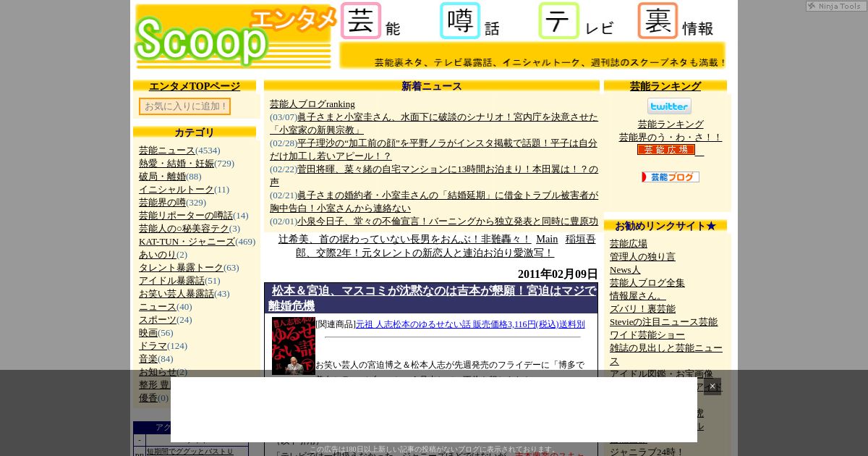
Task: Open Stevieの注目ニュース芸能 link
Action: (664, 322)
